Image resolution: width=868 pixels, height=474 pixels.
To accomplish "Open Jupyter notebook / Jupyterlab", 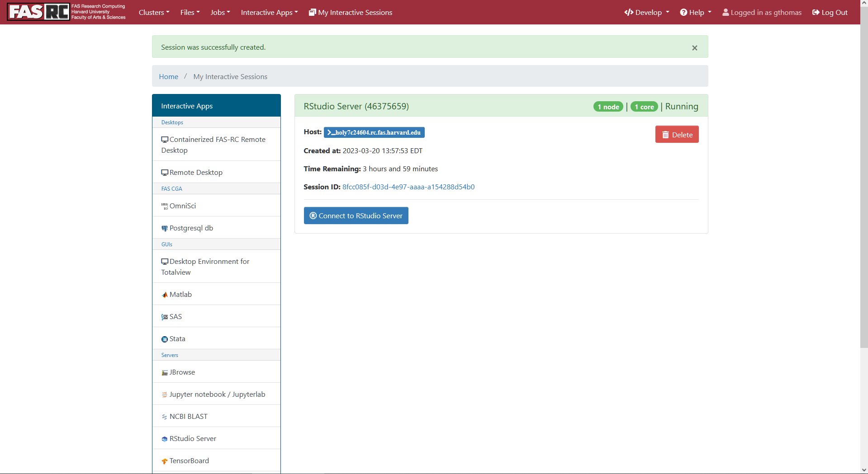I will (217, 394).
